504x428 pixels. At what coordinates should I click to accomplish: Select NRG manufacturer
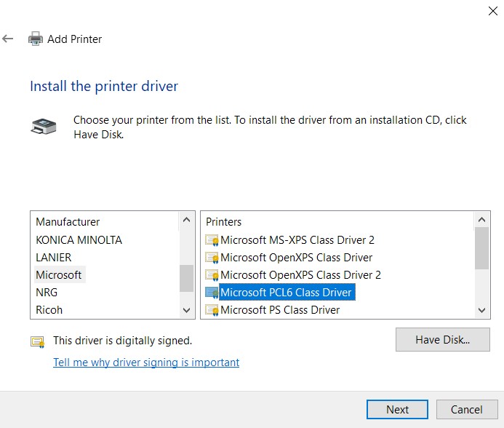[x=47, y=292]
